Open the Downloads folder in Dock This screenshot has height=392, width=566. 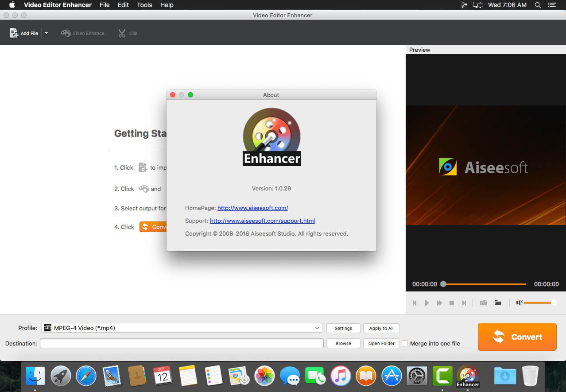coord(505,376)
